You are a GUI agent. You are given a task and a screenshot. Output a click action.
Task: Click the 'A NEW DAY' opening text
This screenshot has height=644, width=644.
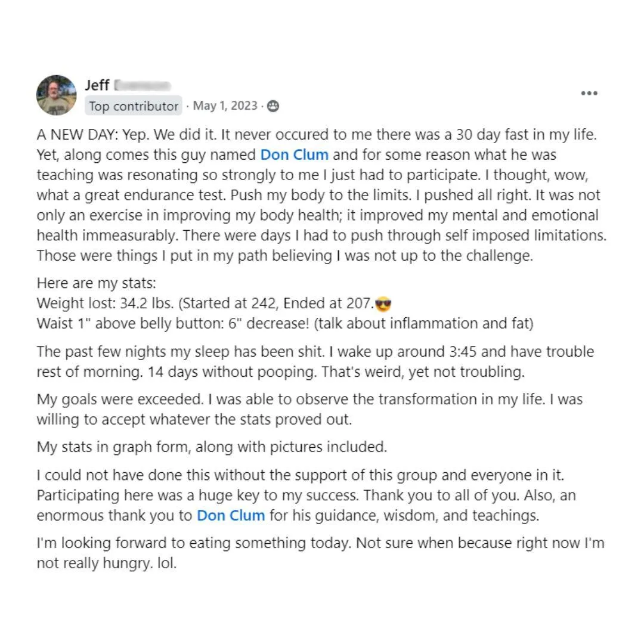(x=77, y=135)
